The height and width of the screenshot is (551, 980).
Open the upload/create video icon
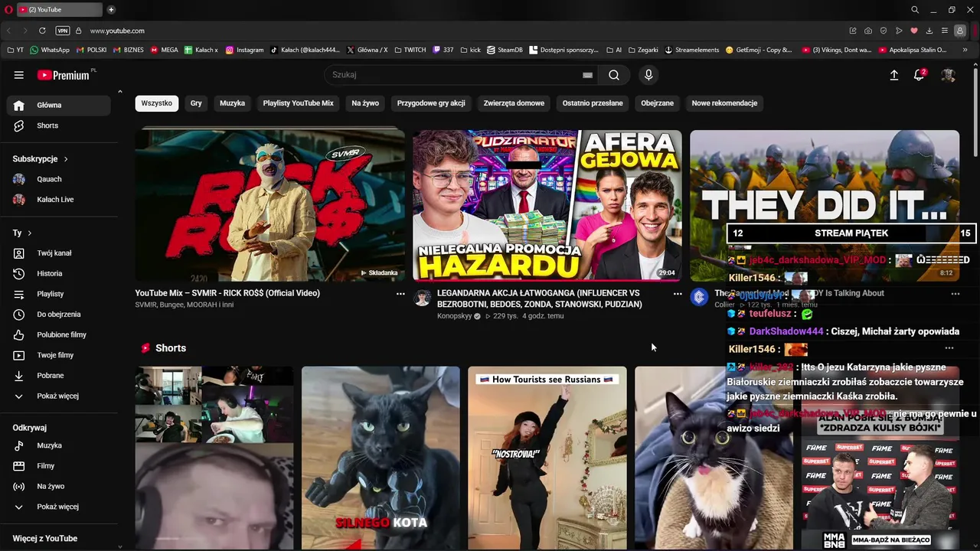coord(893,75)
